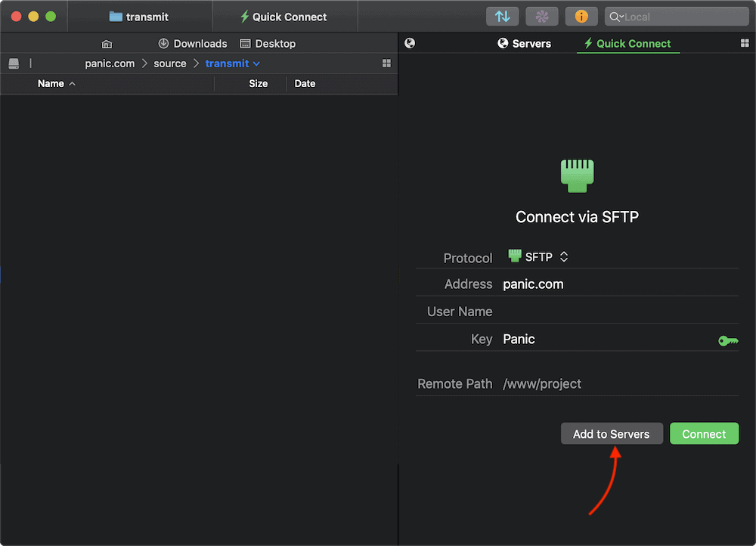
Task: Switch remote pane view with grid icon
Action: pos(745,43)
